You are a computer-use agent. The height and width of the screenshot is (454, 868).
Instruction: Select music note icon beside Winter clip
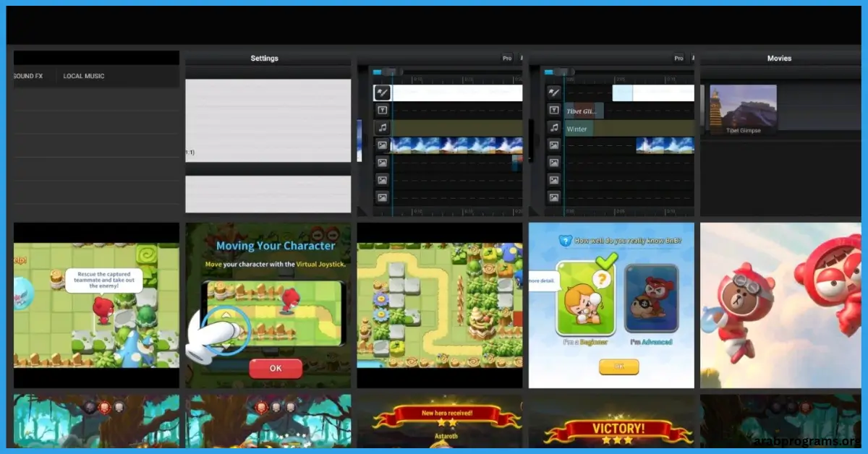554,128
